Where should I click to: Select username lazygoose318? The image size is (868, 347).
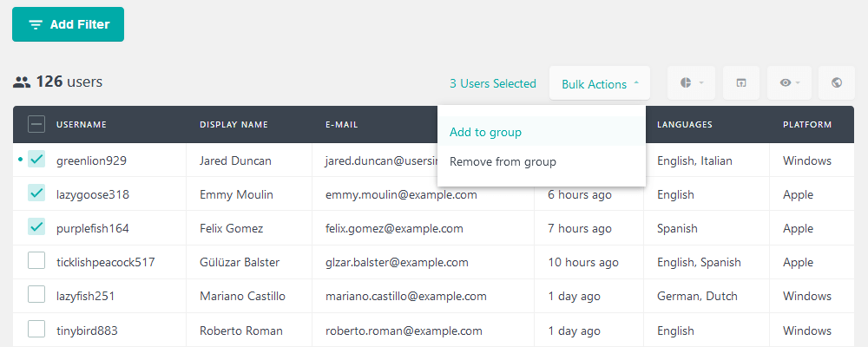(x=92, y=195)
